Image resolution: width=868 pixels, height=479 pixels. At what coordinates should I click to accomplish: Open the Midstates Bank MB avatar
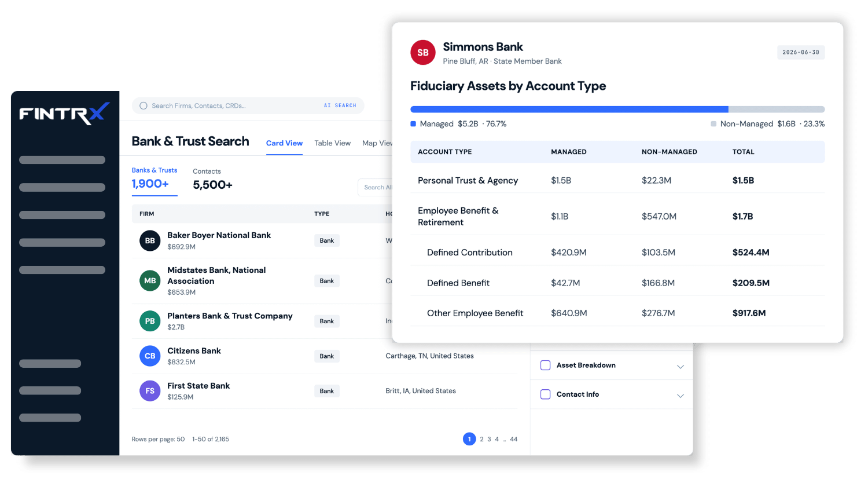[150, 281]
